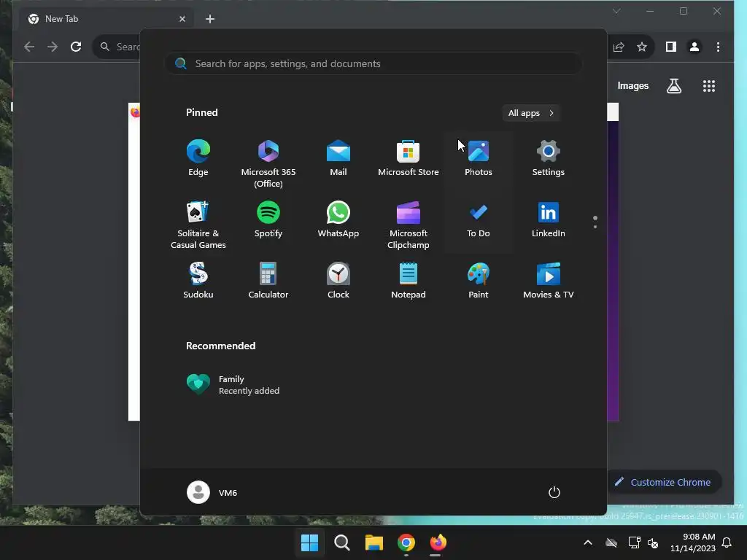Open the Edge app from pinned

tap(198, 158)
